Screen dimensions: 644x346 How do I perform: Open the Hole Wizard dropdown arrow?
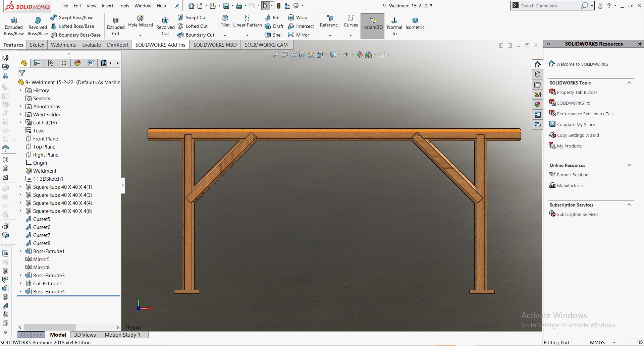[141, 35]
